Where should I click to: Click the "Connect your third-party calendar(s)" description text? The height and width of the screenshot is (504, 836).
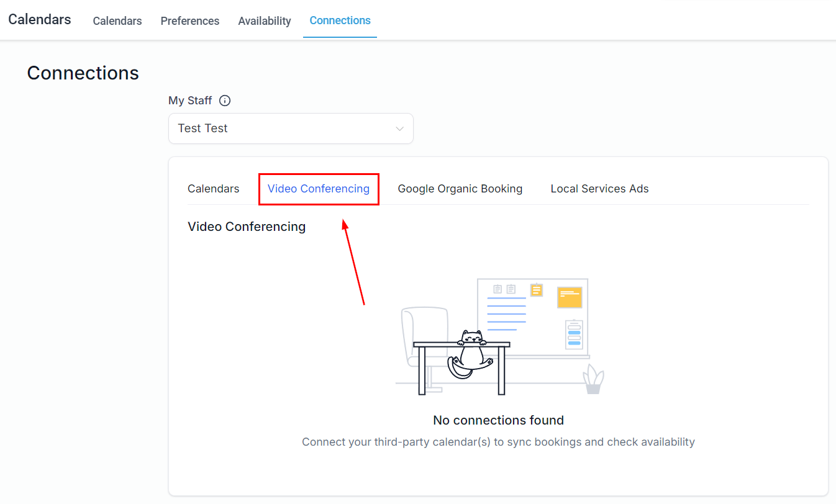[498, 442]
